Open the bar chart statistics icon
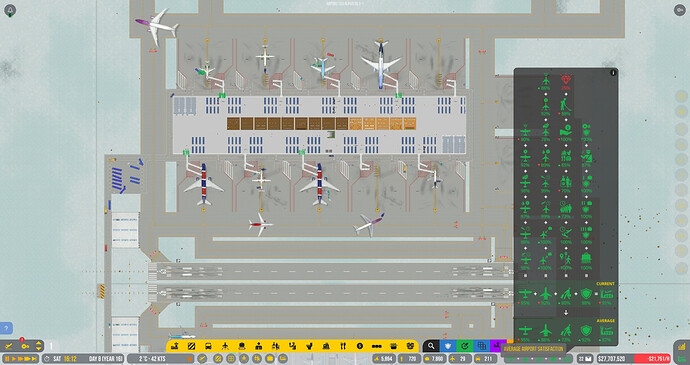 (x=681, y=347)
